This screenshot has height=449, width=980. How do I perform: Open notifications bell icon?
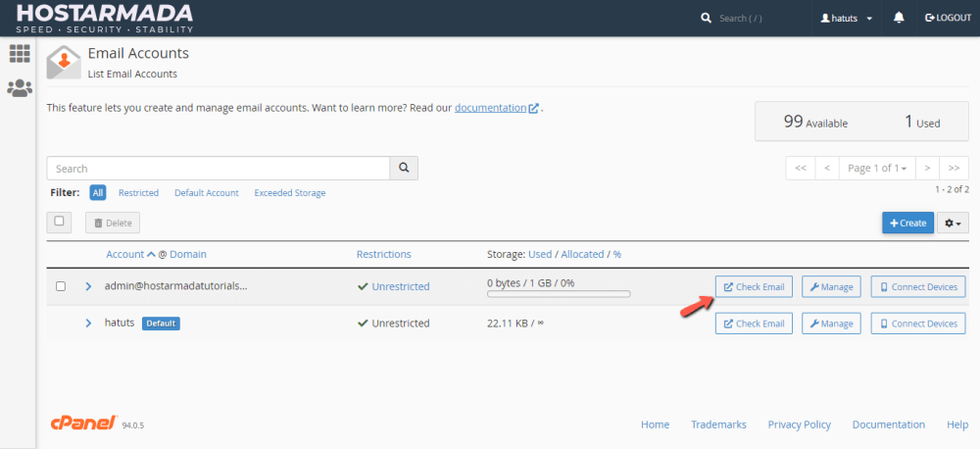click(x=899, y=18)
